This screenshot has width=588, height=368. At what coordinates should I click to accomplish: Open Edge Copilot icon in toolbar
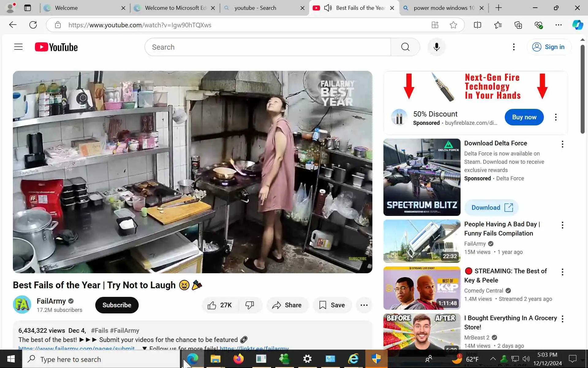[577, 25]
